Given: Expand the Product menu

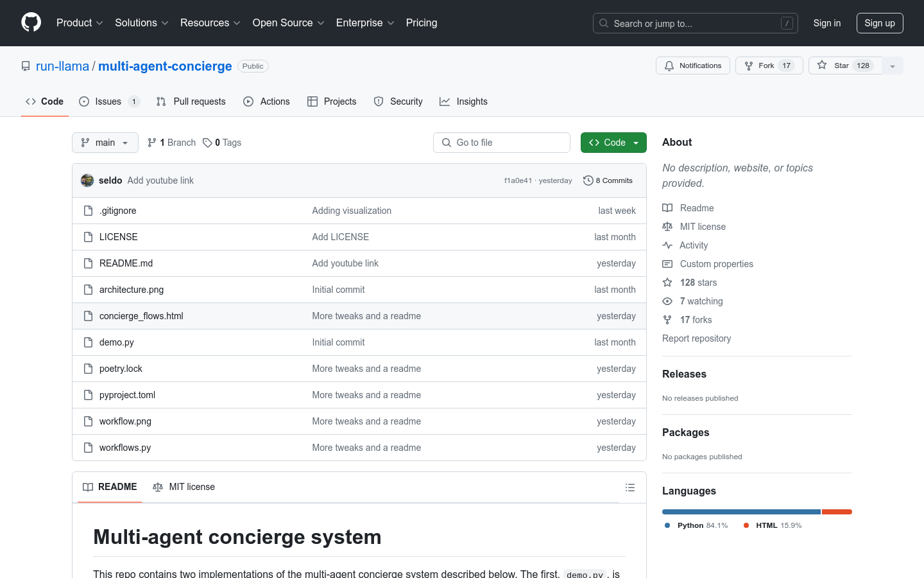Looking at the screenshot, I should 80,22.
